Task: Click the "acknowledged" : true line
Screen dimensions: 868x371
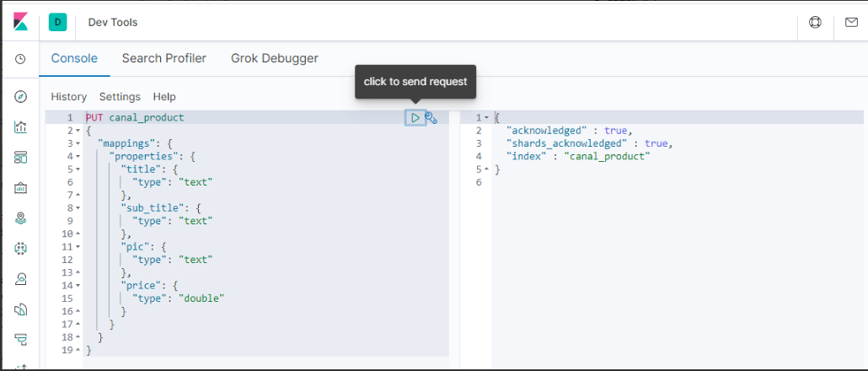Action: [x=570, y=131]
